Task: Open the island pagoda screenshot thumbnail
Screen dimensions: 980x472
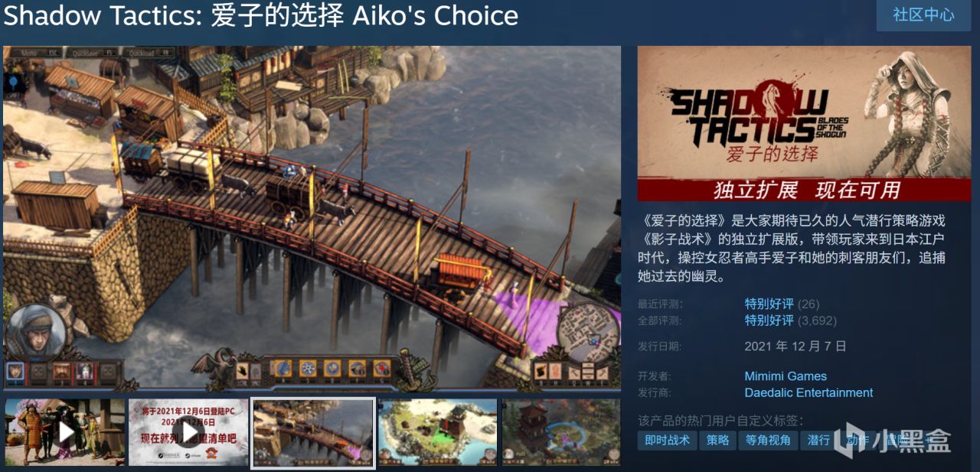Action: point(437,432)
